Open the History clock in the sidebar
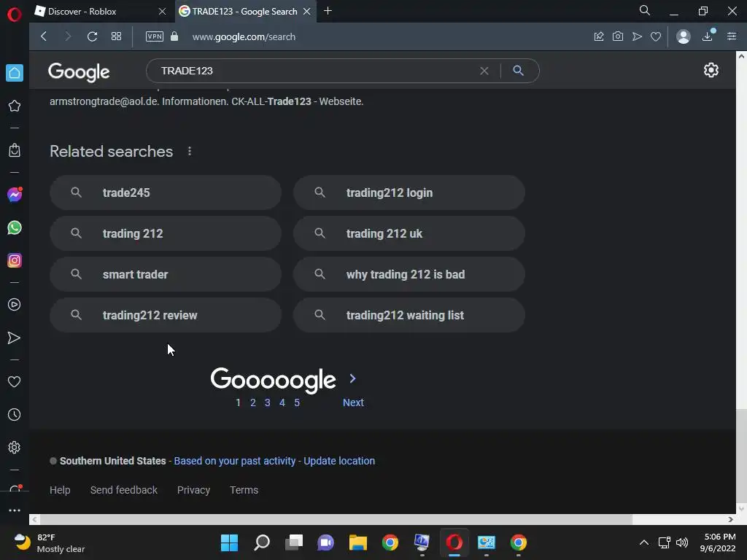 point(15,415)
